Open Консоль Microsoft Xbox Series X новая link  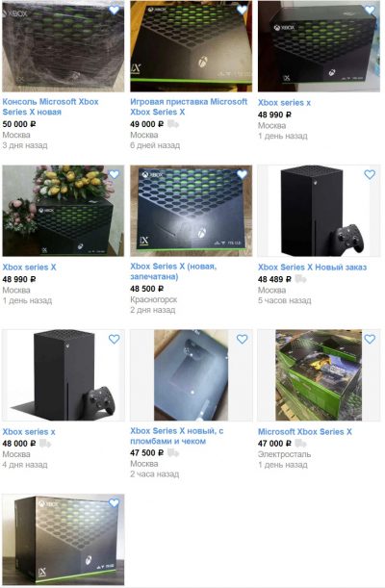[x=51, y=107]
